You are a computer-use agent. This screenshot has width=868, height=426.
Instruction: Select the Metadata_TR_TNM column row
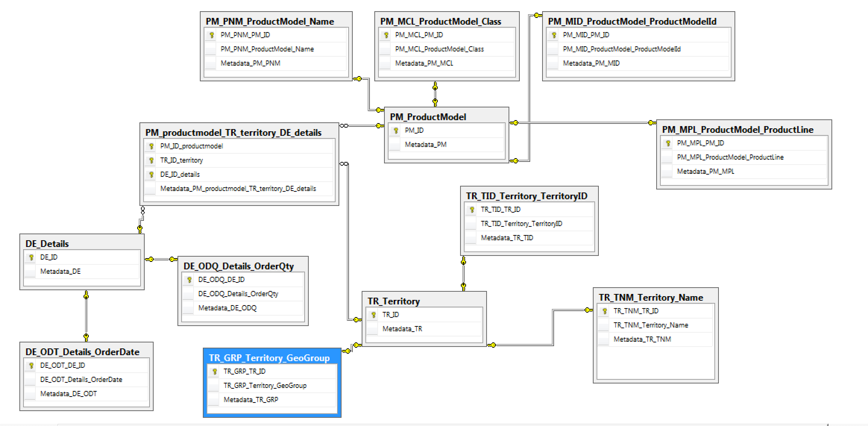[x=642, y=339]
